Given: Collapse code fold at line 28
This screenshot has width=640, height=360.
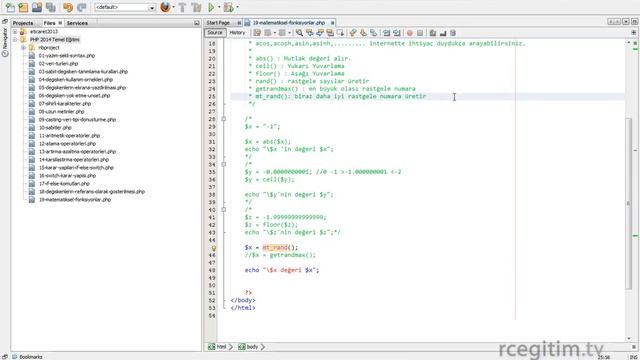Looking at the screenshot, I should pos(223,119).
